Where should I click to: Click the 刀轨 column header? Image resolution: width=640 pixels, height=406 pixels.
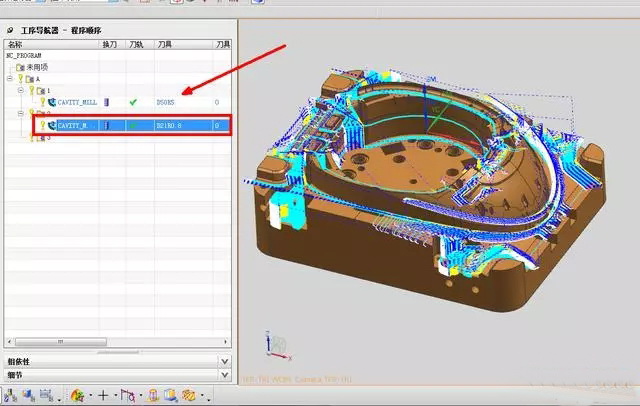tap(138, 45)
